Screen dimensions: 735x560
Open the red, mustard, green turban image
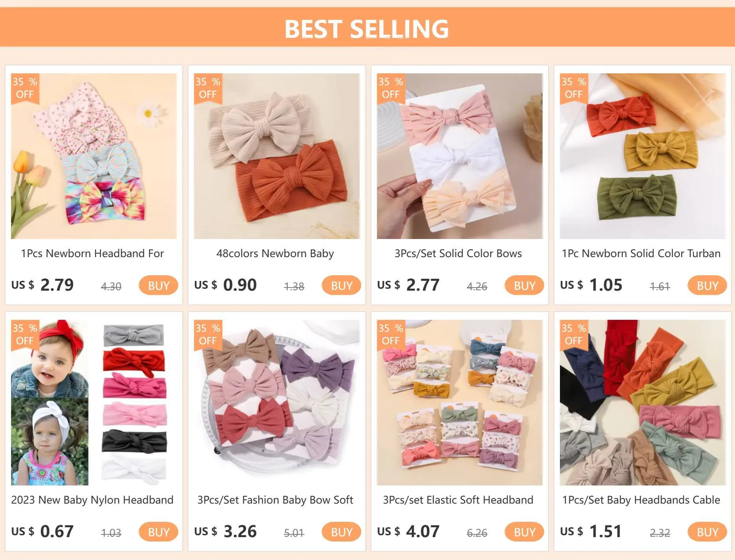(643, 156)
